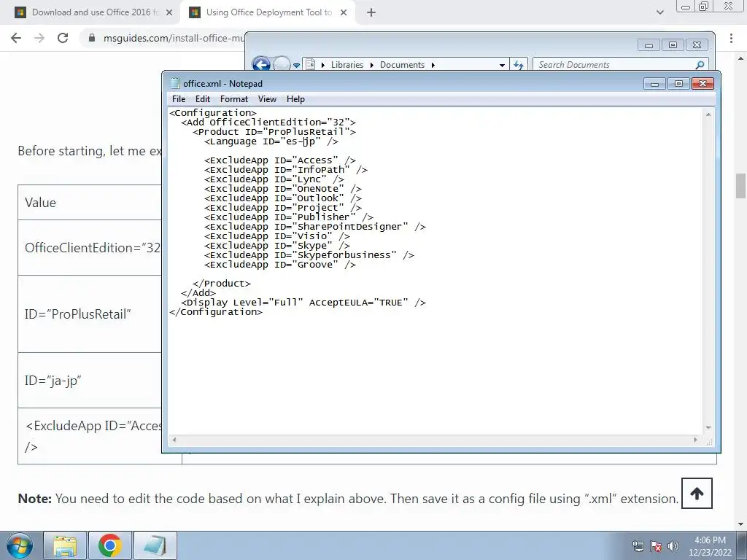Click Explorer back button in Documents window
This screenshot has height=560, width=747.
(261, 64)
